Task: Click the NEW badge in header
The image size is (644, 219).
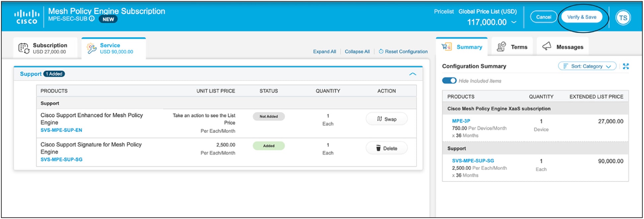Action: (108, 19)
